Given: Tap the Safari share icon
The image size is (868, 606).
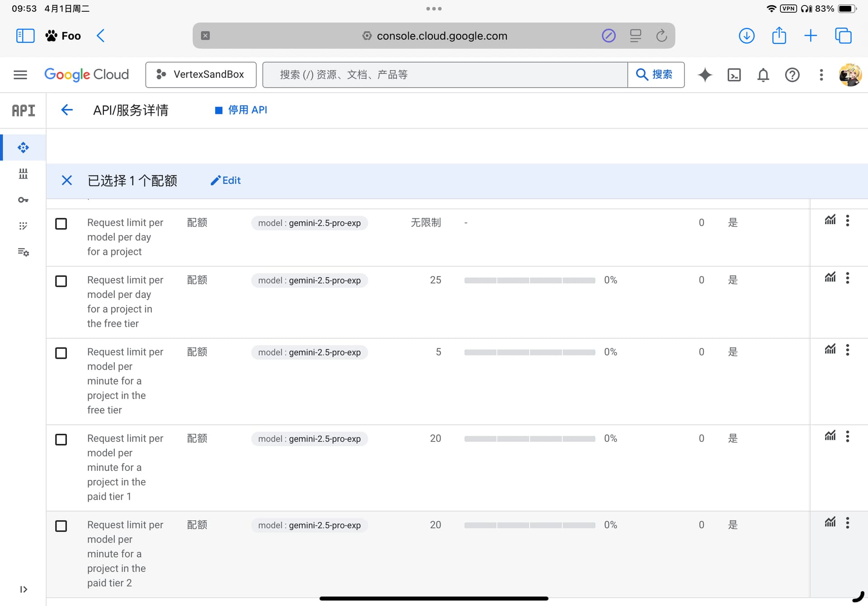Looking at the screenshot, I should pos(779,35).
